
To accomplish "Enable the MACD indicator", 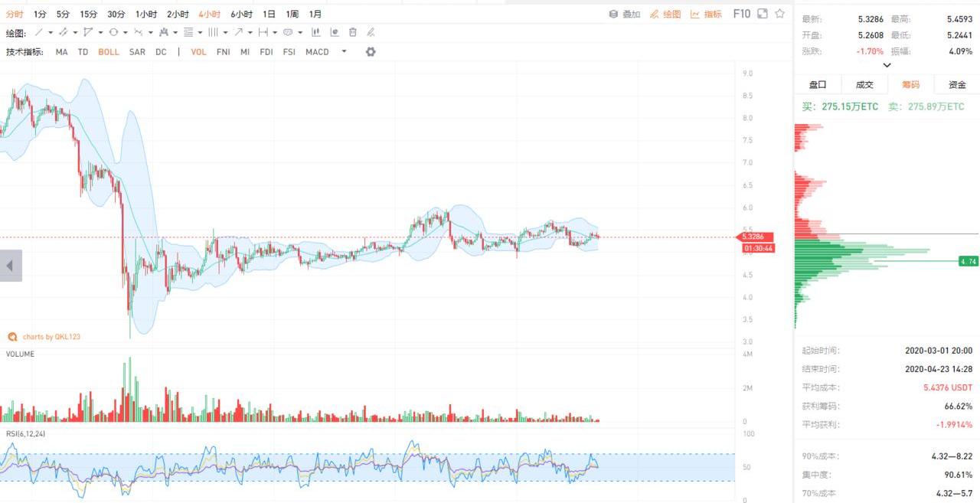I will pyautogui.click(x=317, y=52).
